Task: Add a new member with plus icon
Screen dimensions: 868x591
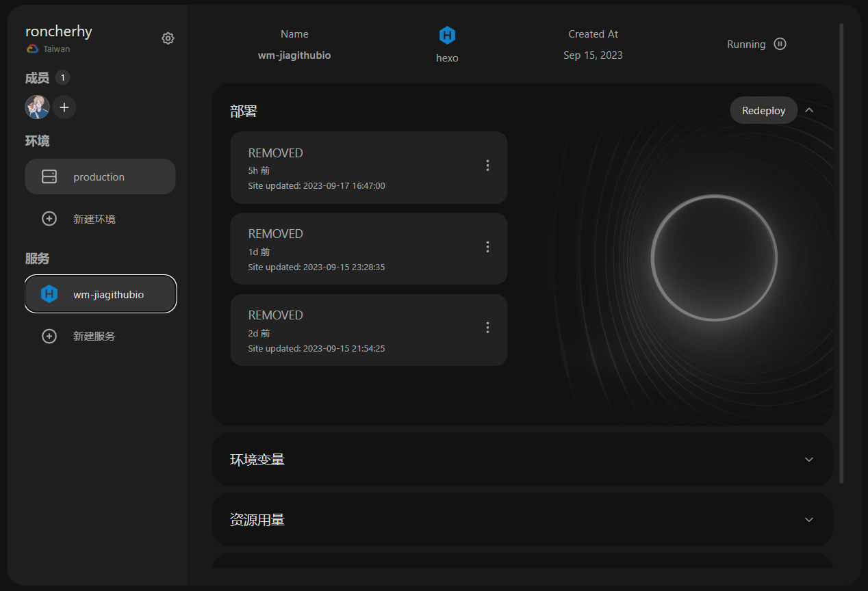Action: (64, 107)
